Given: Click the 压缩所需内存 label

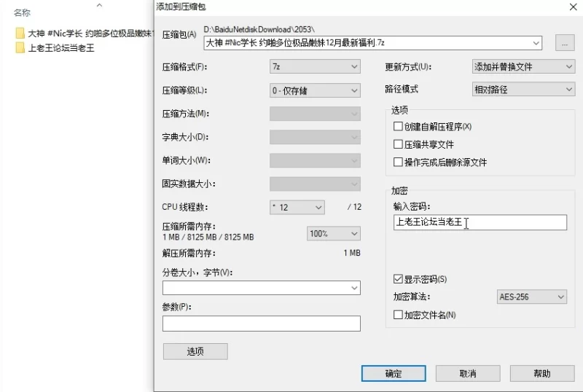Looking at the screenshot, I should pos(189,226).
